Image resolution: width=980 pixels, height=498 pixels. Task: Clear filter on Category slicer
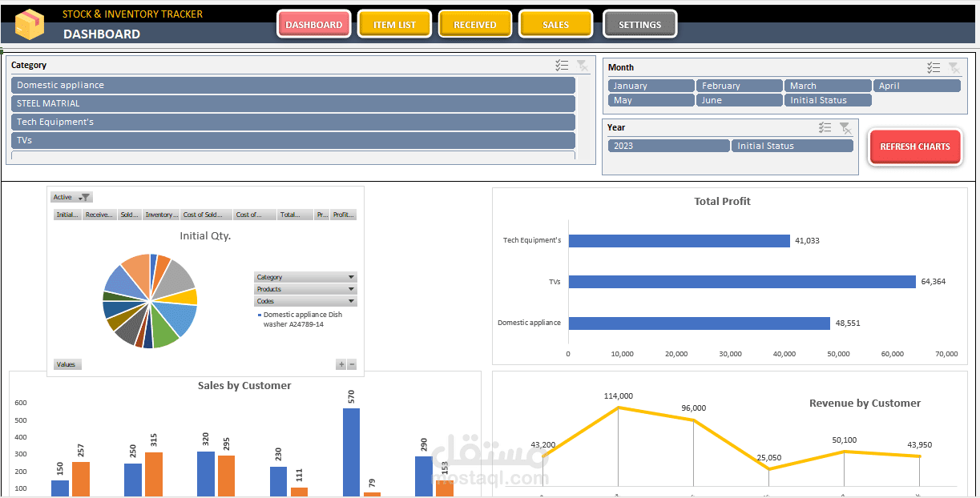(x=583, y=66)
